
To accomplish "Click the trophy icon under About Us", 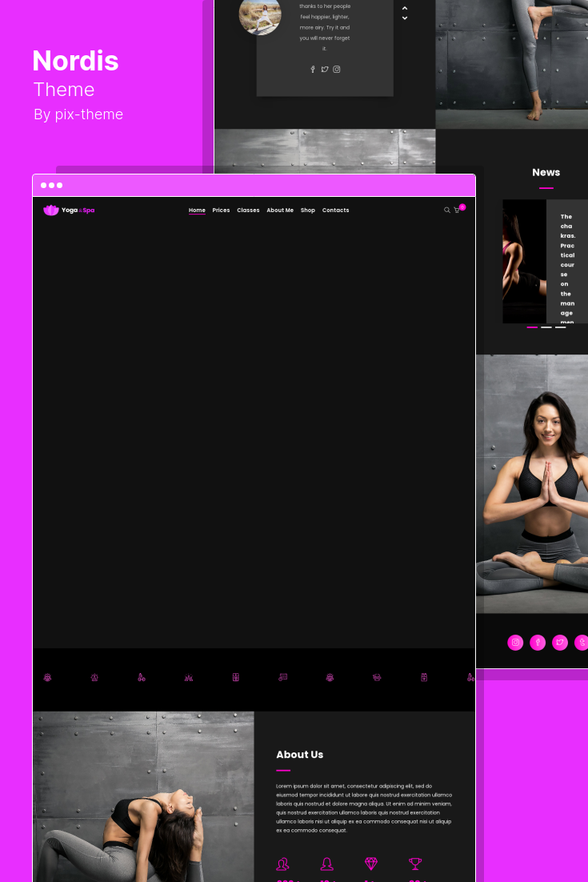I will [415, 864].
